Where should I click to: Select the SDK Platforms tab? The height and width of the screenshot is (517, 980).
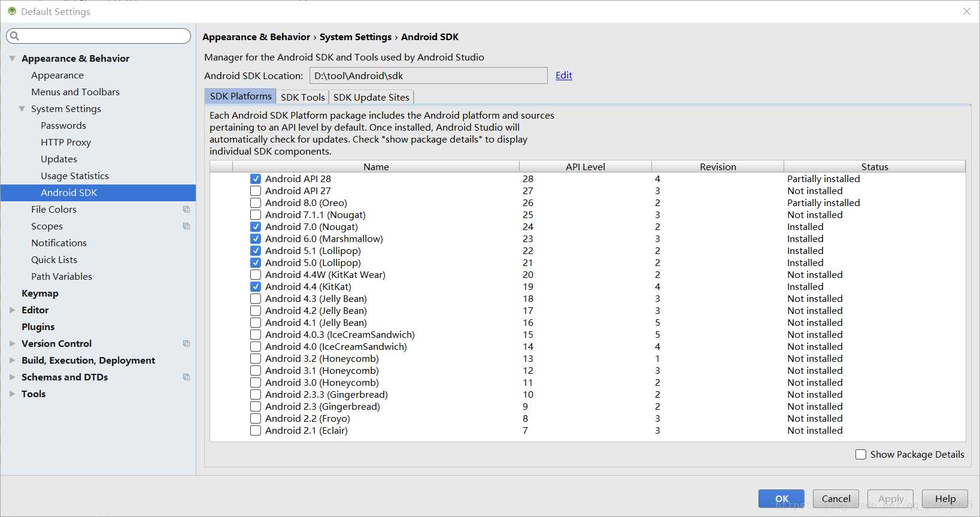240,96
